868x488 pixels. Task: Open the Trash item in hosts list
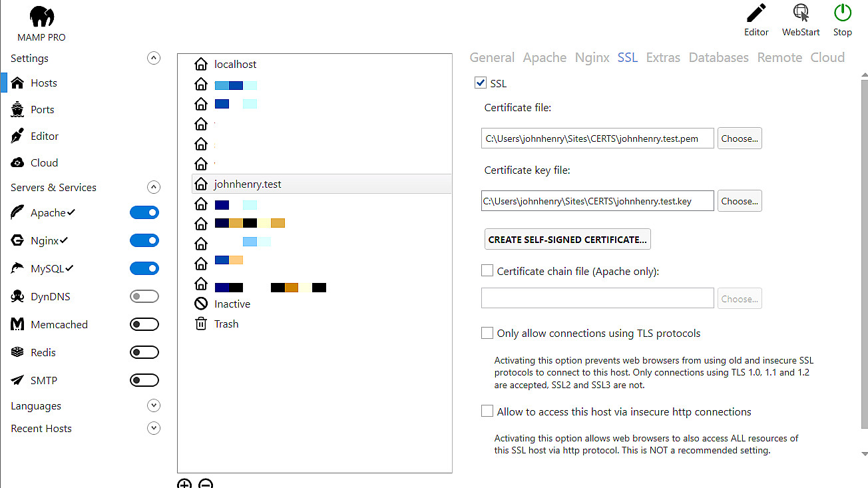(226, 324)
